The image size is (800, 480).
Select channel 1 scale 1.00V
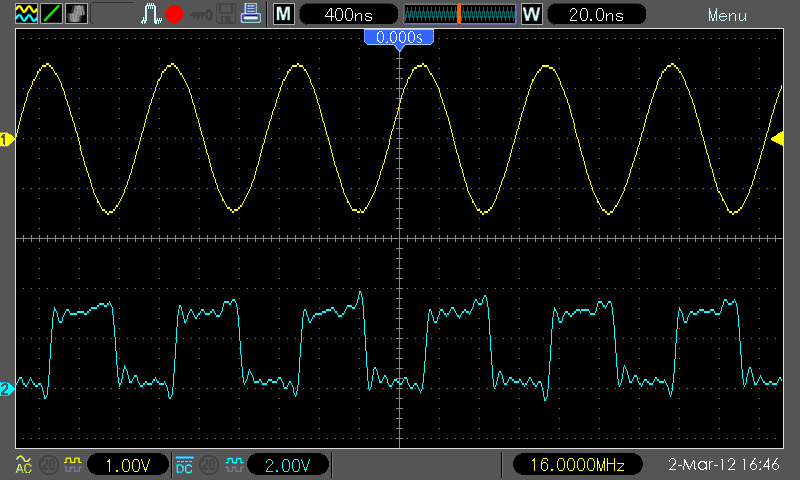pos(128,465)
